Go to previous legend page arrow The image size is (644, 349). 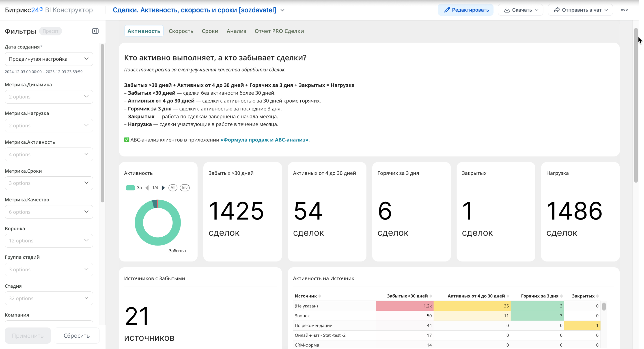coord(147,188)
